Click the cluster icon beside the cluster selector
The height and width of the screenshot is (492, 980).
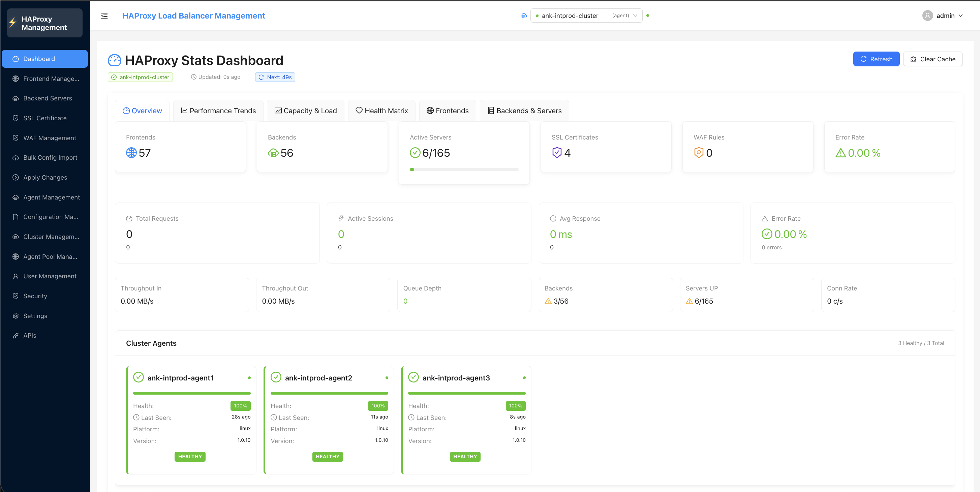(x=523, y=16)
